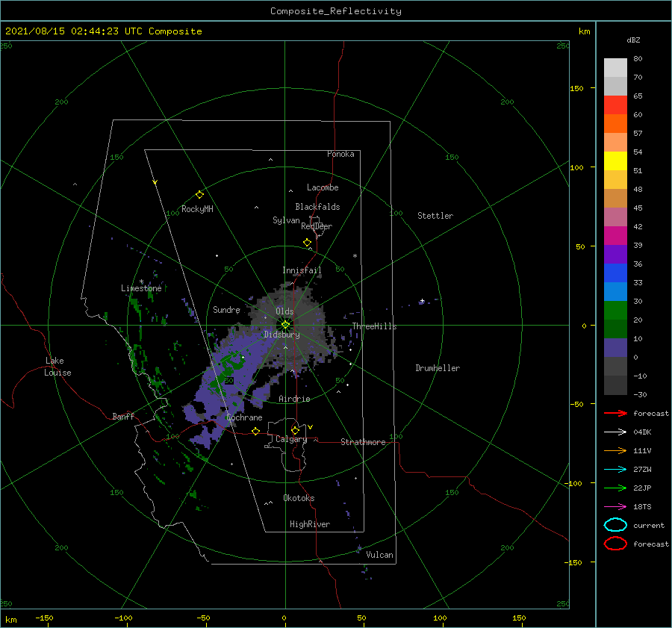Pick the 20–30 dBZ green swatch
Image resolution: width=672 pixels, height=628 pixels.
(615, 311)
